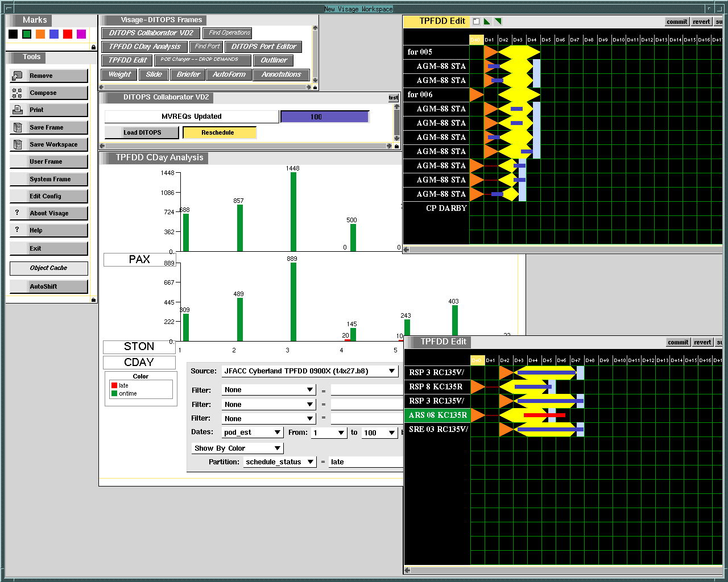728x582 pixels.
Task: Click the Remove tool icon
Action: pyautogui.click(x=17, y=76)
